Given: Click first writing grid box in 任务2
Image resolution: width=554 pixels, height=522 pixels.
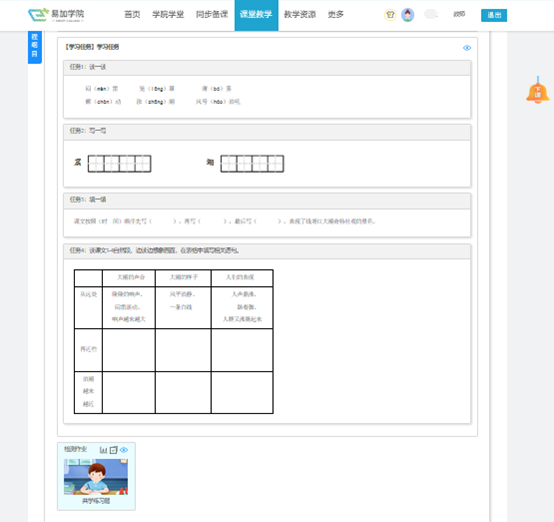Looking at the screenshot, I should (96, 164).
